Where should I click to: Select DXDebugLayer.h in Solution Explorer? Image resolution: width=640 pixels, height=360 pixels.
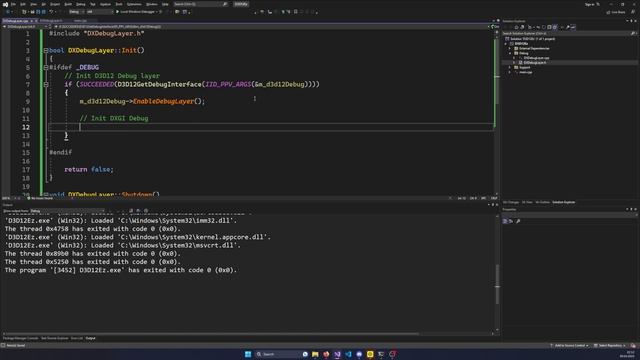(x=535, y=62)
